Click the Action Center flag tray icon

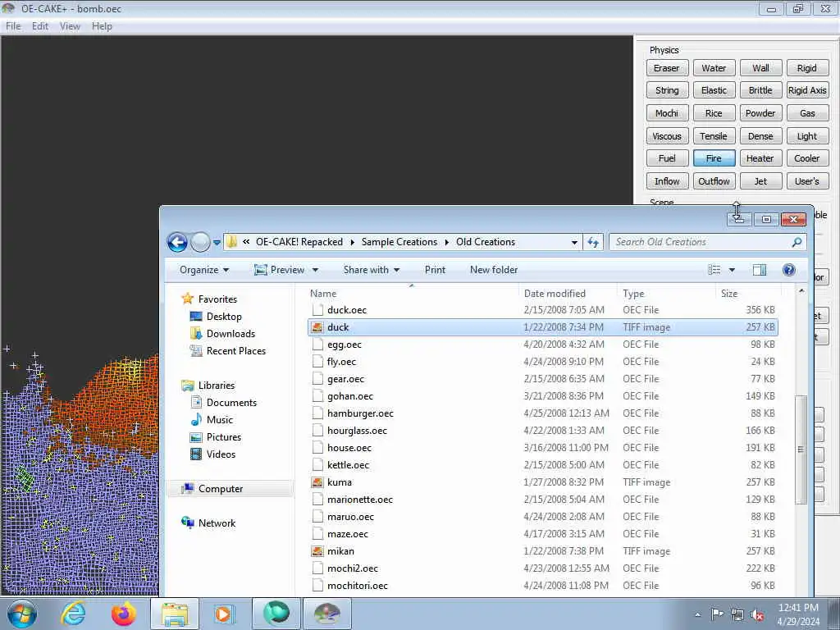point(717,614)
